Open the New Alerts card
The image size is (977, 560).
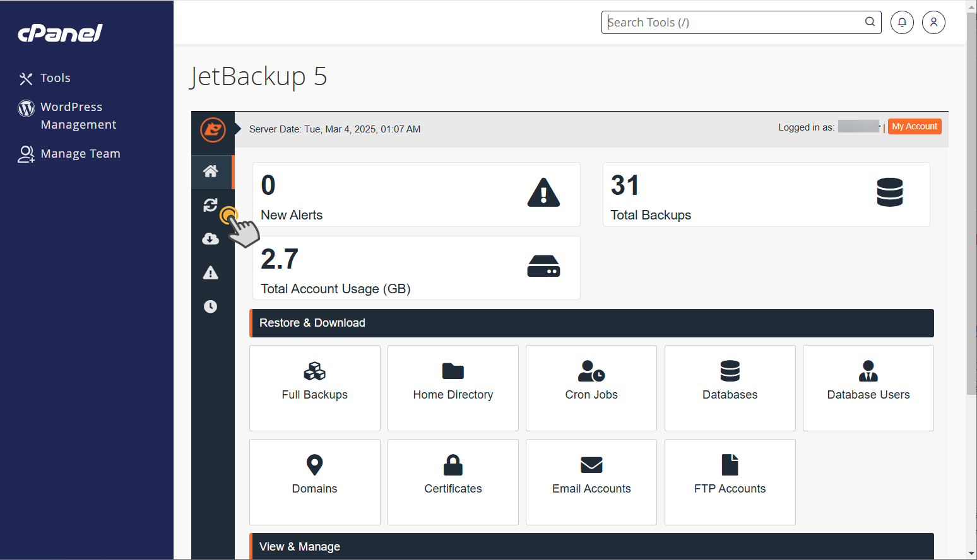tap(417, 195)
